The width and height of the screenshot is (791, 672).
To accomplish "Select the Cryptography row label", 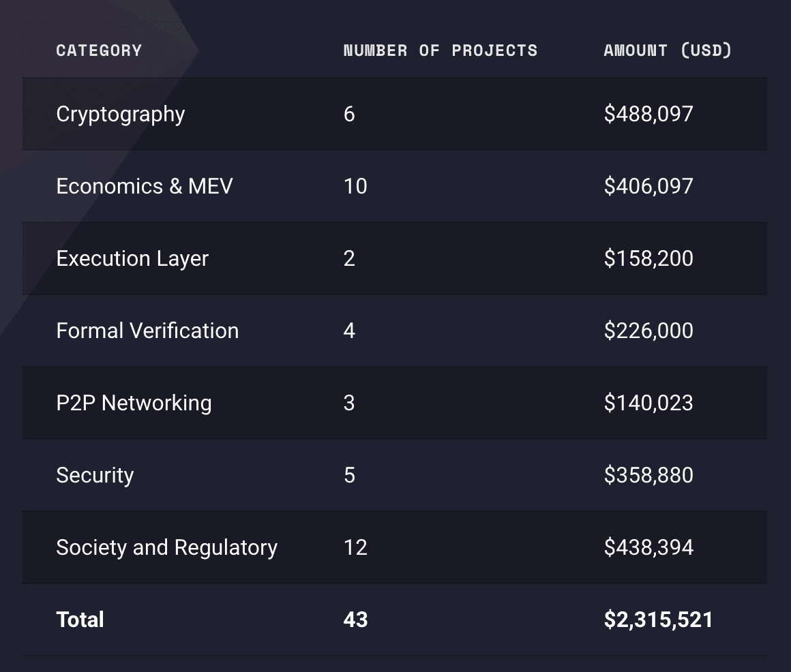I will 120,114.
